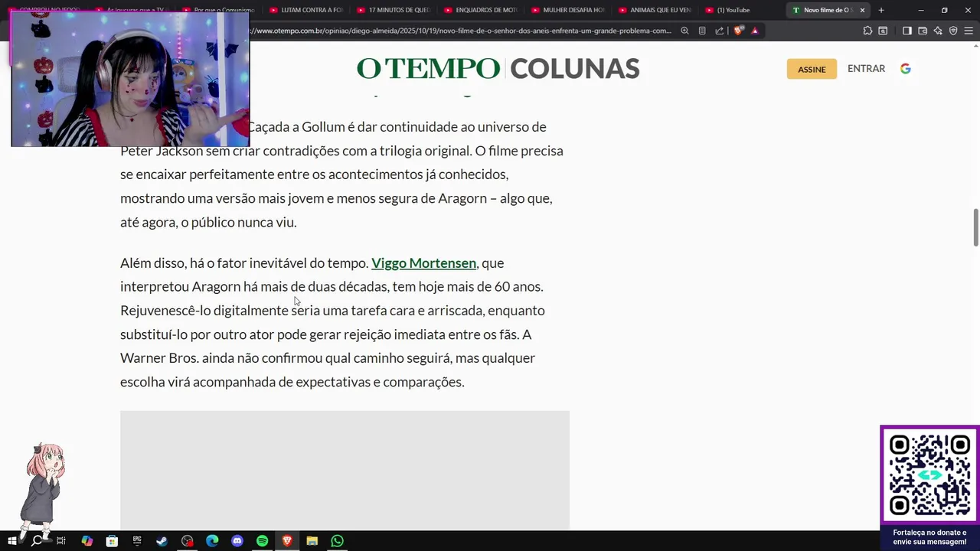Open OBS Studio from taskbar

(x=188, y=540)
